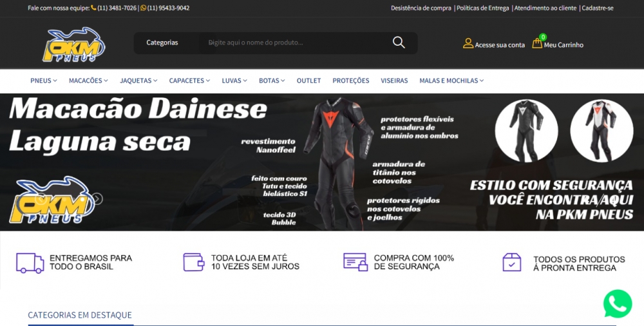Click Acesse sua conta link
Image resolution: width=644 pixels, height=326 pixels.
500,45
